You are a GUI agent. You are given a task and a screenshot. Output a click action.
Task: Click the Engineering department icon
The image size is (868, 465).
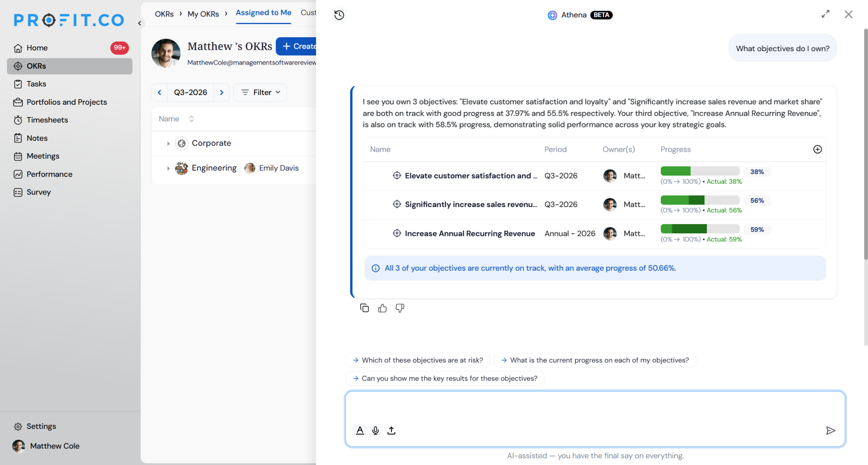click(181, 168)
